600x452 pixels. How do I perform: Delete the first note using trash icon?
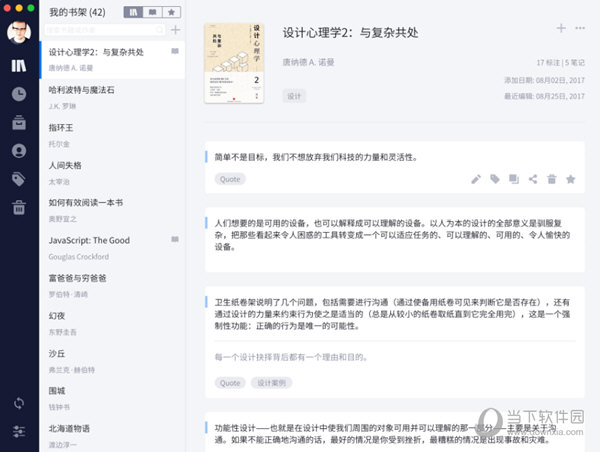click(x=551, y=180)
